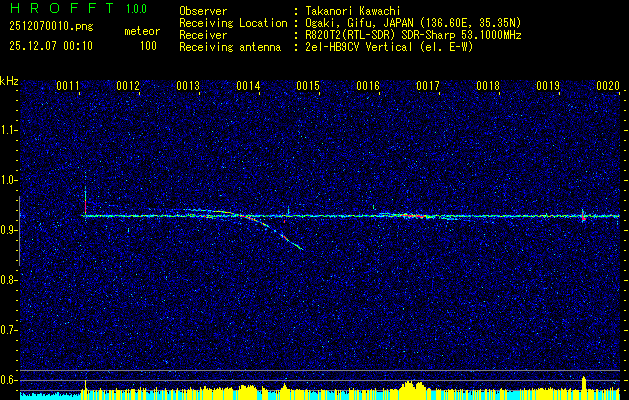The height and width of the screenshot is (400, 629).
Task: Click the filename 2512070010.png
Action: click(x=51, y=26)
